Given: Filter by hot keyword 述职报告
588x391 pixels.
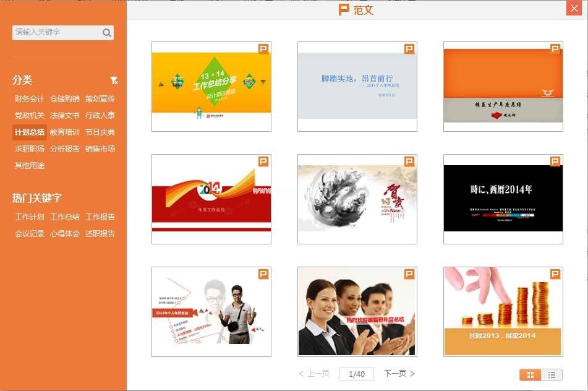Looking at the screenshot, I should click(100, 233).
